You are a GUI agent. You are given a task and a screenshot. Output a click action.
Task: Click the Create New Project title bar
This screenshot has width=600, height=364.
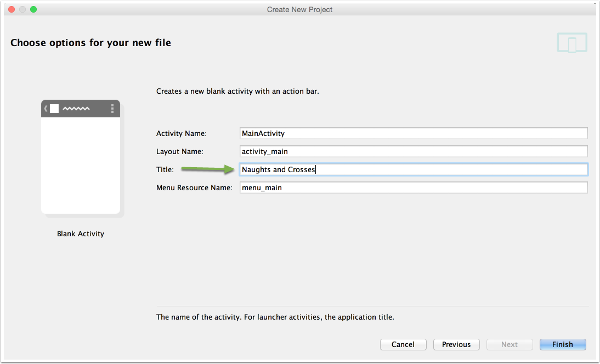299,9
